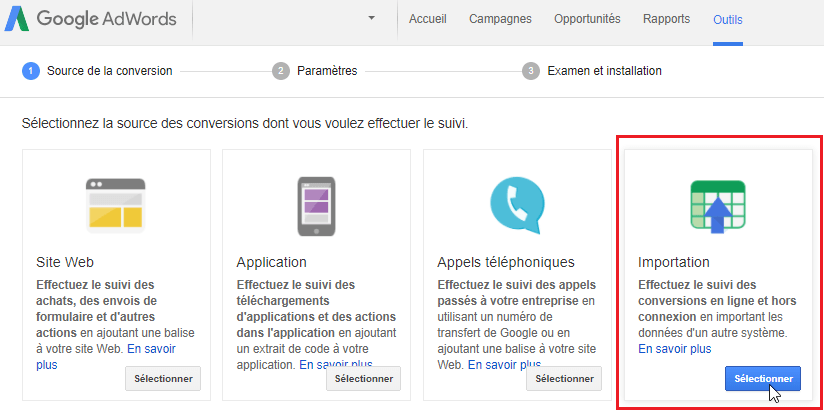This screenshot has width=824, height=410.
Task: Click step 3 Examen et installation
Action: (592, 71)
